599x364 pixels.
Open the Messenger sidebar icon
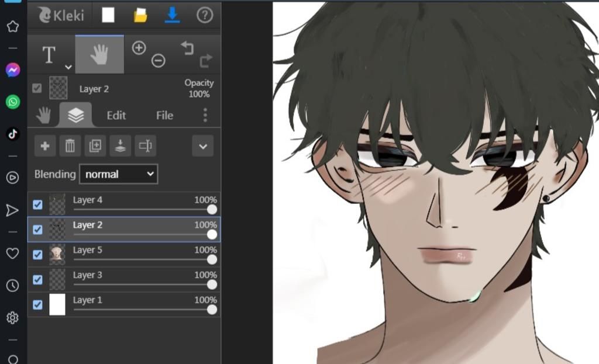(x=13, y=70)
